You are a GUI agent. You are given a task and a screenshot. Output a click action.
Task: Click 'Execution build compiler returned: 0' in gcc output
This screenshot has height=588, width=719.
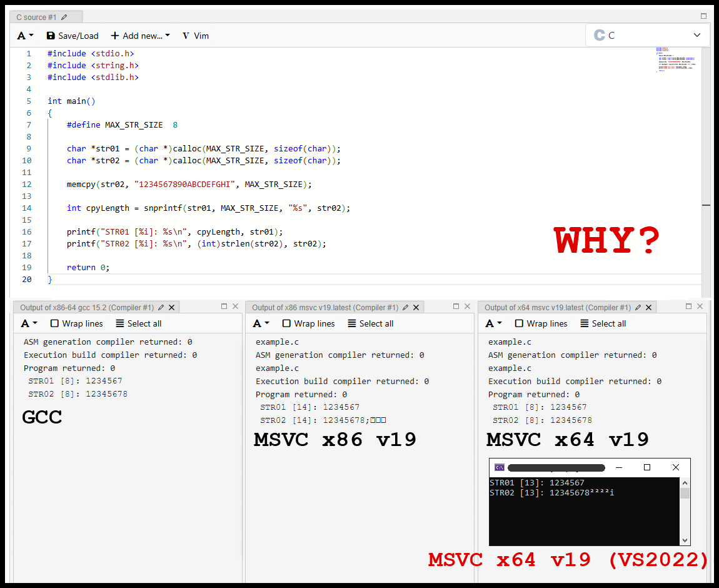coord(111,355)
